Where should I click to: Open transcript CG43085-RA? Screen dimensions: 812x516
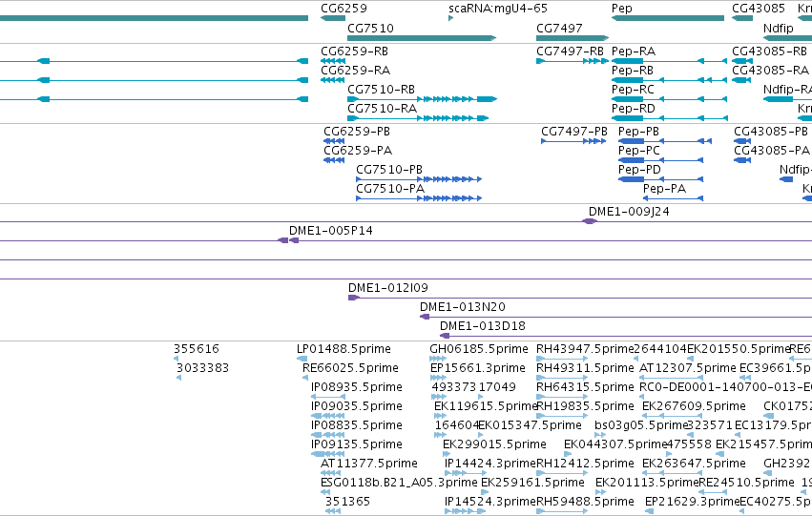pos(771,71)
